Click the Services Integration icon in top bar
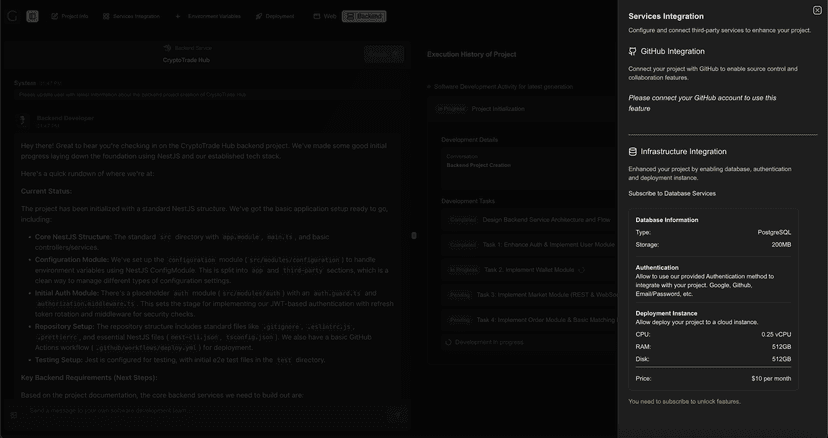The height and width of the screenshot is (438, 828). pos(106,16)
